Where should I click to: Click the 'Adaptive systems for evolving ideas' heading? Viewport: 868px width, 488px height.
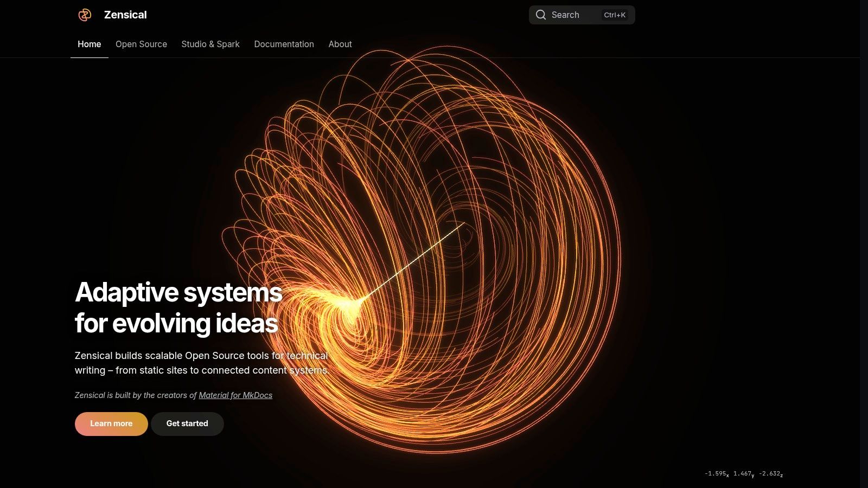click(178, 307)
